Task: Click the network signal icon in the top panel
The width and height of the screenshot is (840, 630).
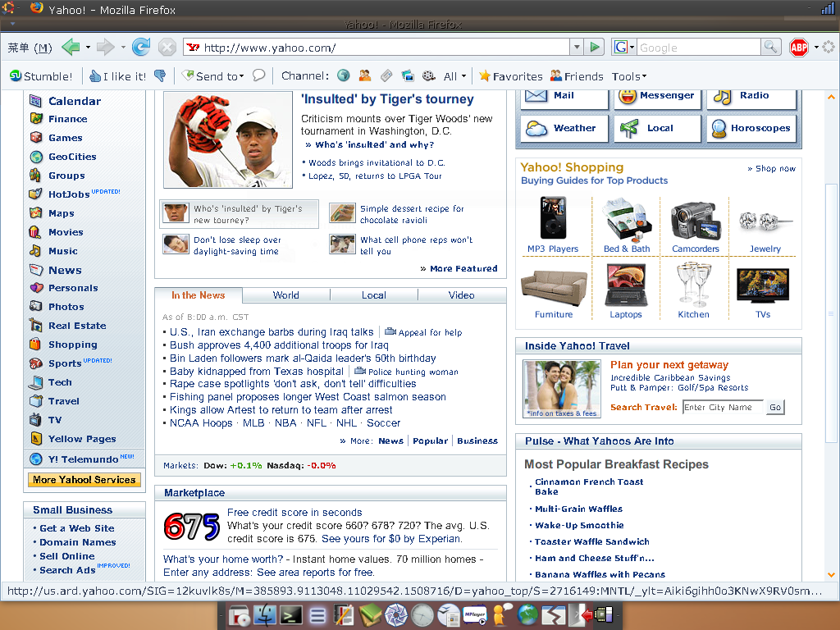Action: 827,8
